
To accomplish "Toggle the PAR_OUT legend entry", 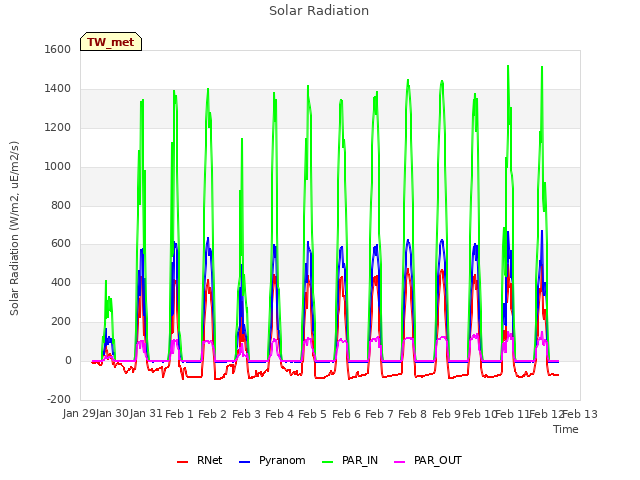I will coord(428,460).
